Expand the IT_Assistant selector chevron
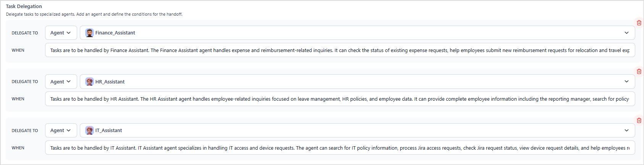 pos(626,131)
